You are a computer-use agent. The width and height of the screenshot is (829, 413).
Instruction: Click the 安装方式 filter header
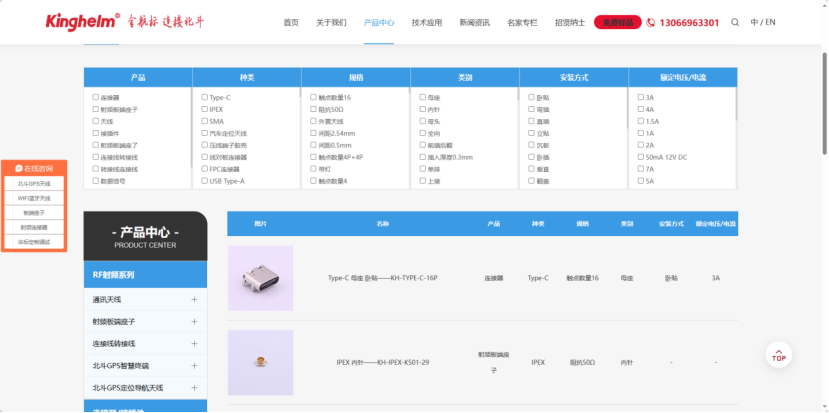coord(574,77)
